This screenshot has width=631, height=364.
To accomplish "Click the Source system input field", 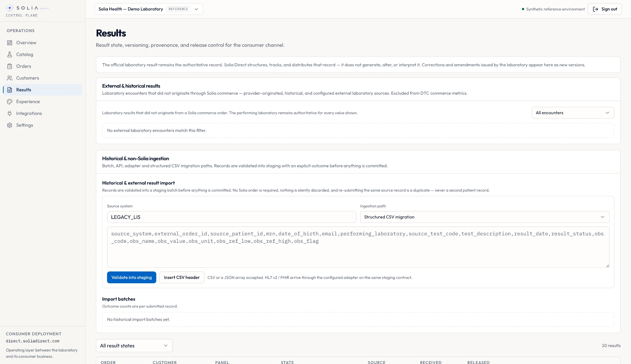I will 231,217.
